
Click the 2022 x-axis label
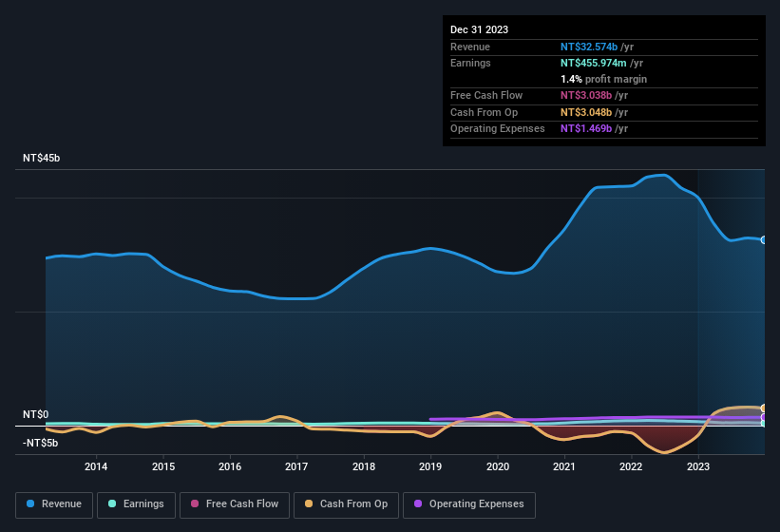click(631, 466)
